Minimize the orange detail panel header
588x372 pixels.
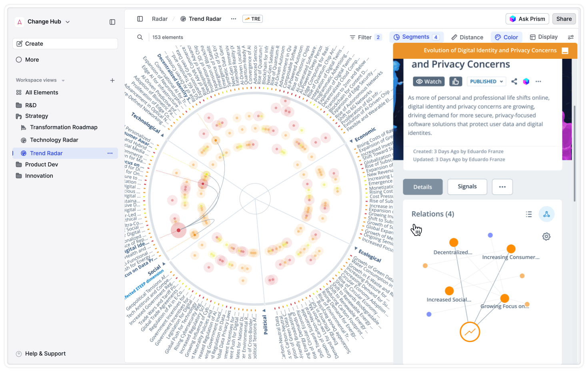pyautogui.click(x=565, y=51)
